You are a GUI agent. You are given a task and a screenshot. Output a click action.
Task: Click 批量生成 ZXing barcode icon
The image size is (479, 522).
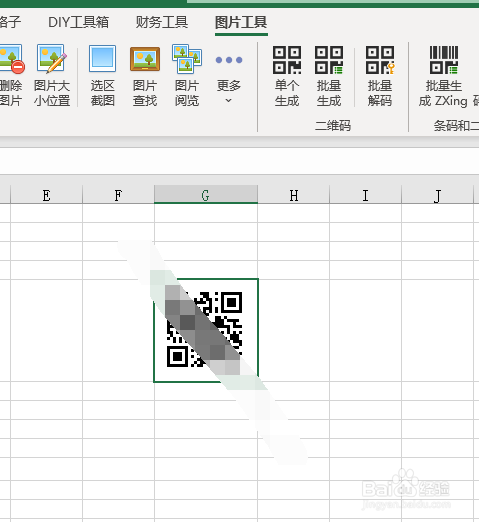[x=444, y=60]
